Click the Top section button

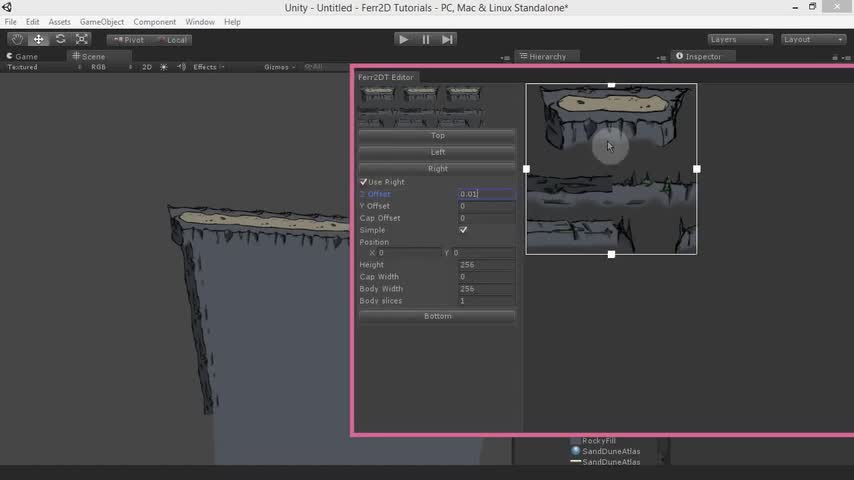point(437,136)
